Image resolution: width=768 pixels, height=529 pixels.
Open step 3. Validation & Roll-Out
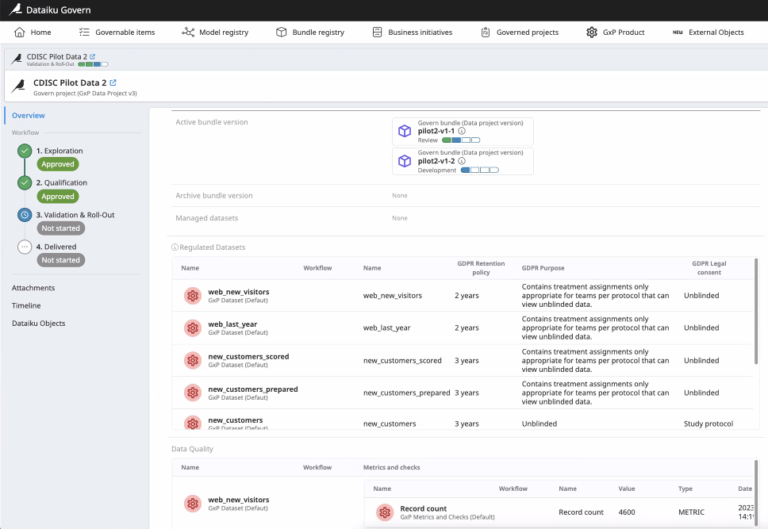(75, 215)
